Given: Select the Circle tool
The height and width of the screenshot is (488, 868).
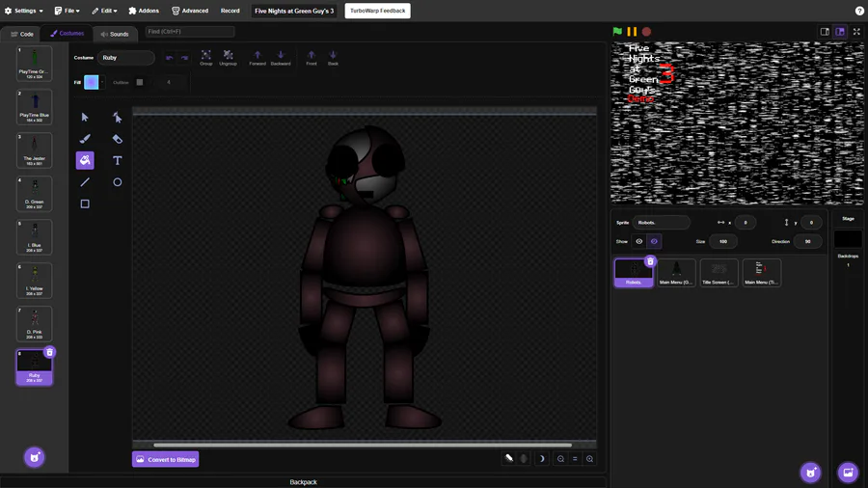Looking at the screenshot, I should 117,182.
